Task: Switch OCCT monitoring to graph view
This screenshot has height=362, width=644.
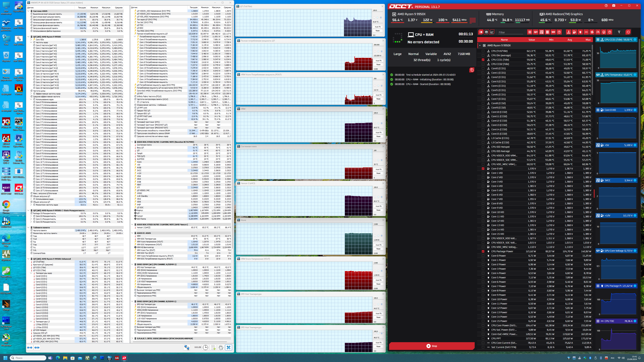Action: tap(492, 32)
